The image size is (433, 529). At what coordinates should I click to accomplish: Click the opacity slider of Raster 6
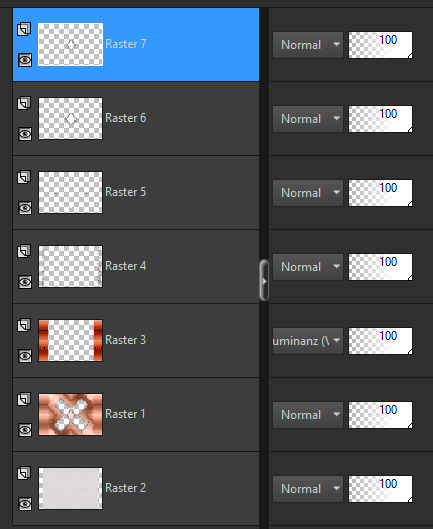coord(380,119)
